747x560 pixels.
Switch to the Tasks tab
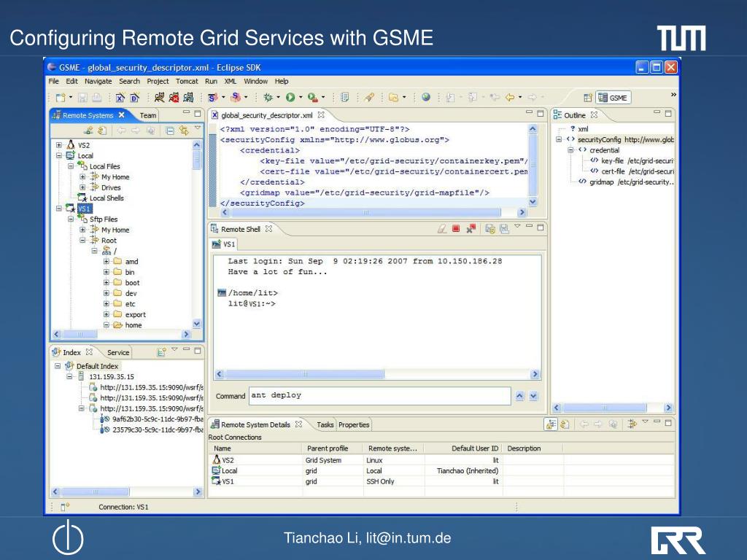point(325,425)
